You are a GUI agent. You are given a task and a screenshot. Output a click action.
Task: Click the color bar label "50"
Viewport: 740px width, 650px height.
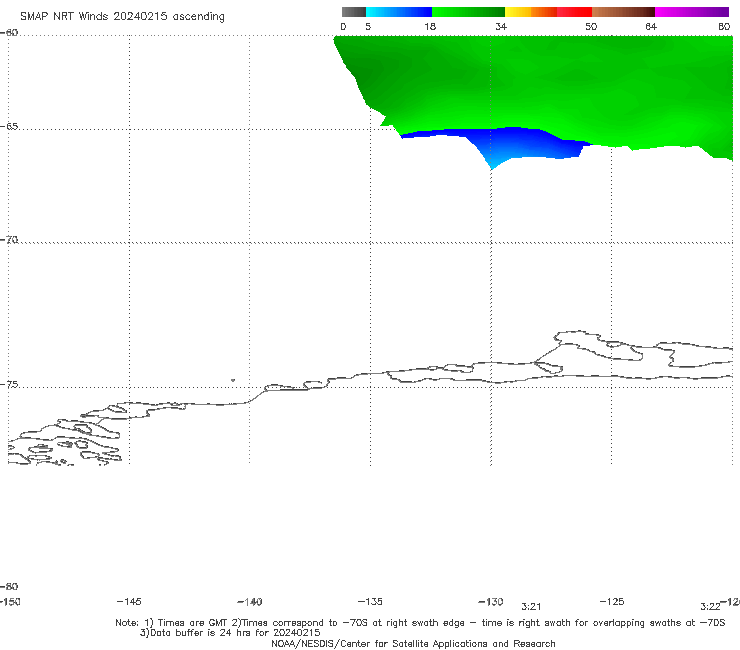(x=591, y=27)
